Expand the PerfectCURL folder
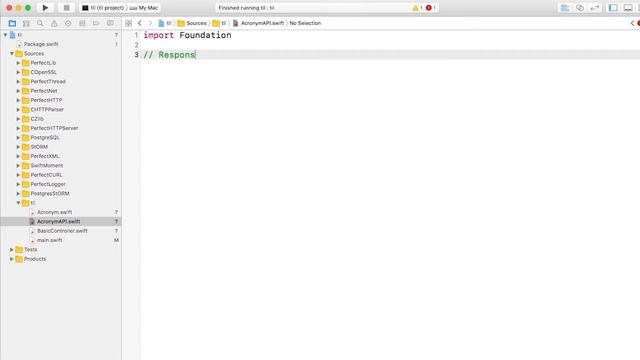 click(x=18, y=175)
